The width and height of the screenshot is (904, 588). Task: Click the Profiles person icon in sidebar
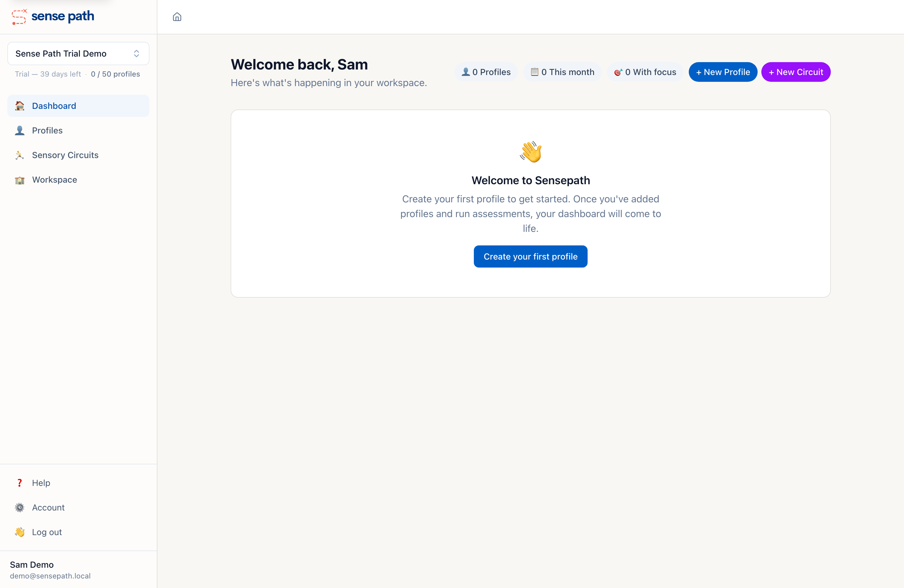pyautogui.click(x=20, y=130)
